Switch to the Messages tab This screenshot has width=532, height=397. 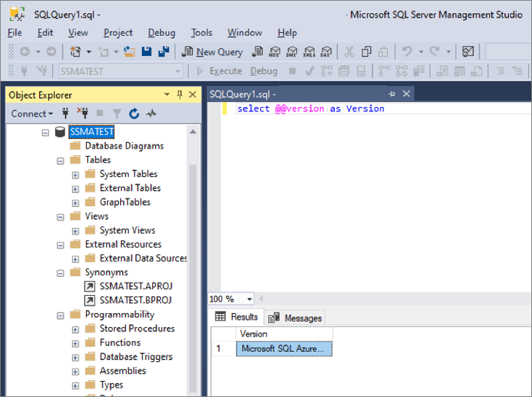point(295,318)
